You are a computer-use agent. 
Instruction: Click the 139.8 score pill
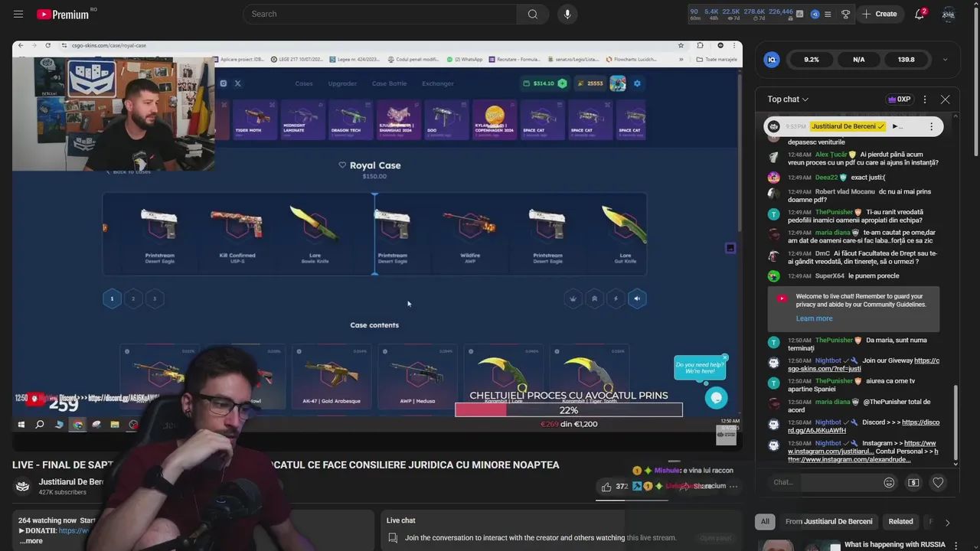click(906, 60)
